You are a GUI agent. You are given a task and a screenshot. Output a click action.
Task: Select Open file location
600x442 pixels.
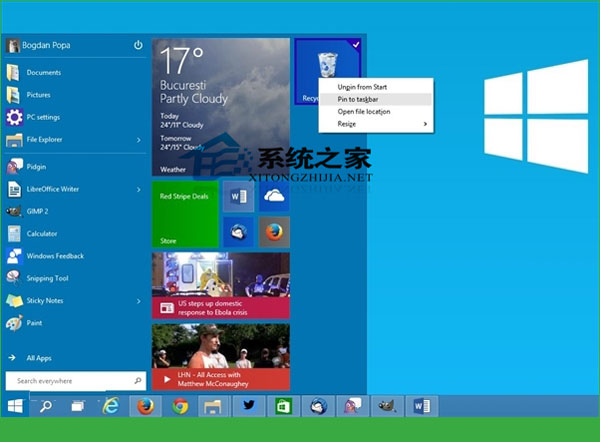(376, 111)
